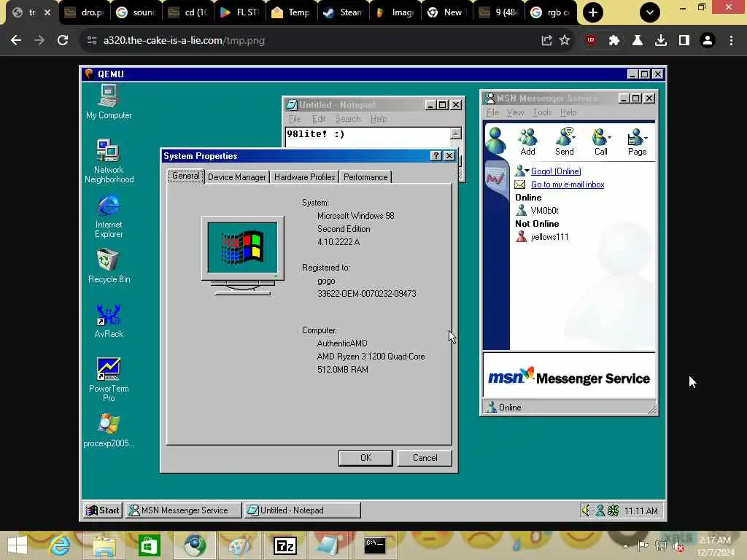Switch to Device Manager tab
Viewport: 747px width, 560px height.
[237, 177]
